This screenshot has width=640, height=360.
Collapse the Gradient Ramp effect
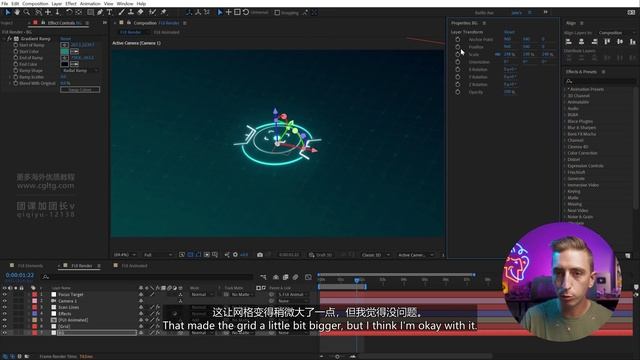(x=4, y=39)
